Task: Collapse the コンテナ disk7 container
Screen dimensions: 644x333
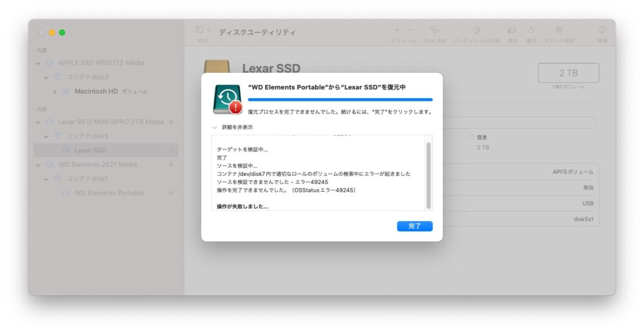Action: coord(47,179)
